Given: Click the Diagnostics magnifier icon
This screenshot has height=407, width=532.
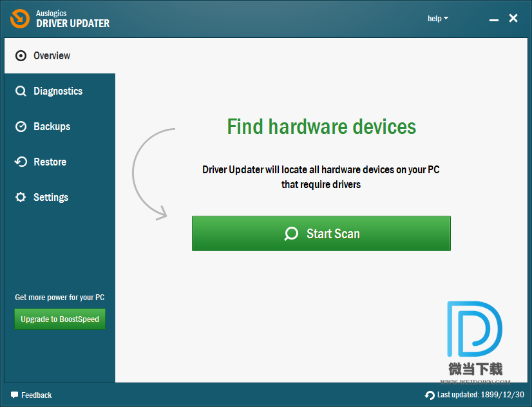Looking at the screenshot, I should coord(21,91).
